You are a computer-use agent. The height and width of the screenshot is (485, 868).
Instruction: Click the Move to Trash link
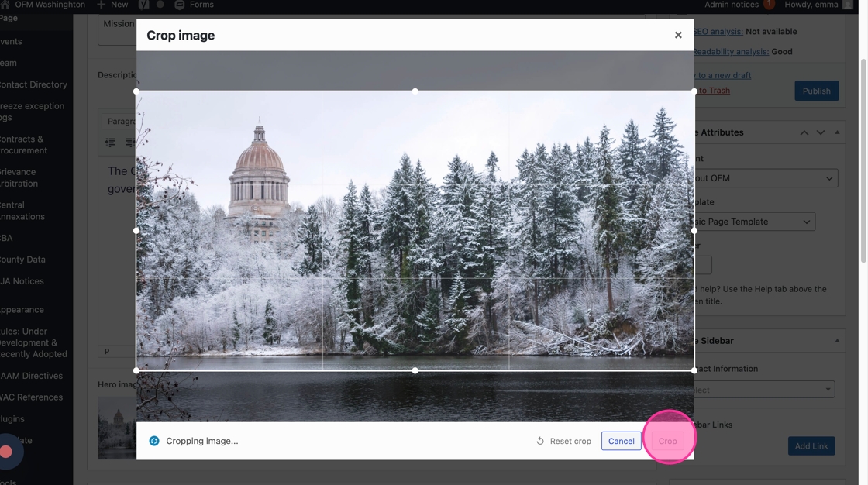point(712,90)
